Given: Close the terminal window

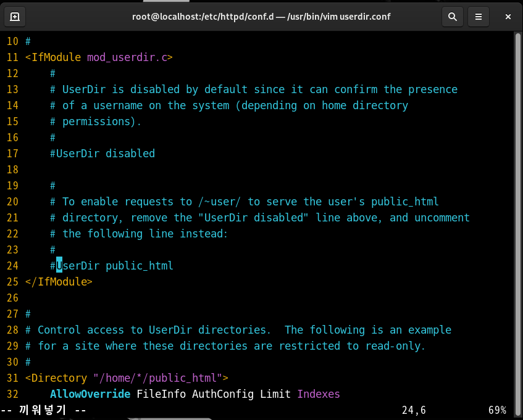Looking at the screenshot, I should pyautogui.click(x=508, y=17).
